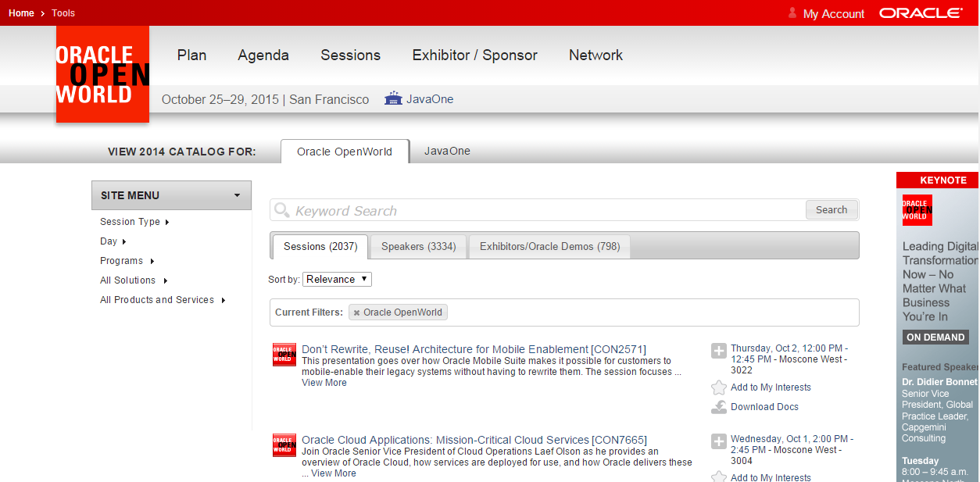Open the JavaOne link next to conference date
Screen dimensions: 980x482
430,99
